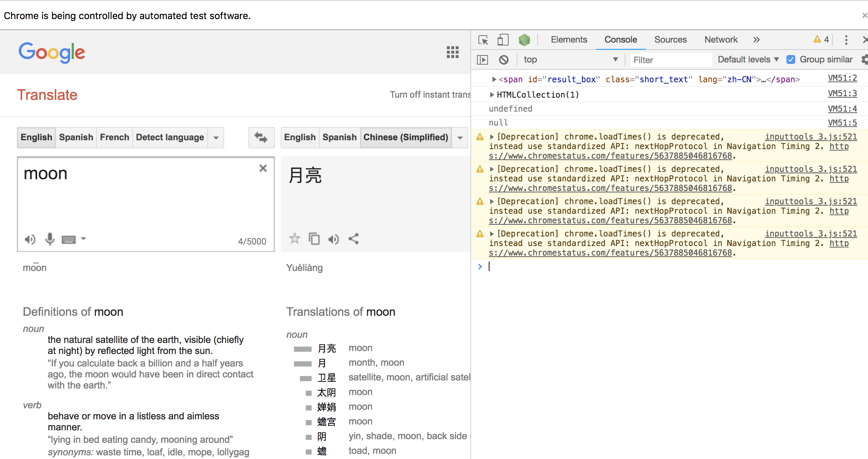Open DevTools customize menu

coord(846,40)
